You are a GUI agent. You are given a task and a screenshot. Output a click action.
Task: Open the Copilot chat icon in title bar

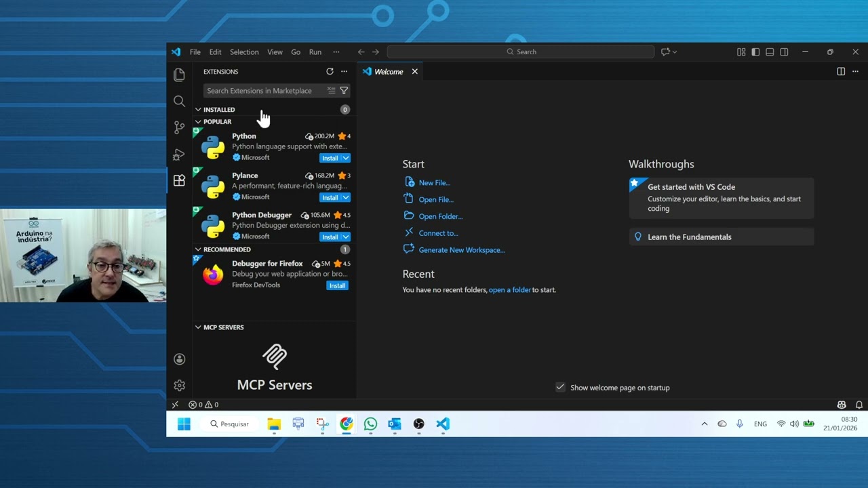[x=665, y=52]
